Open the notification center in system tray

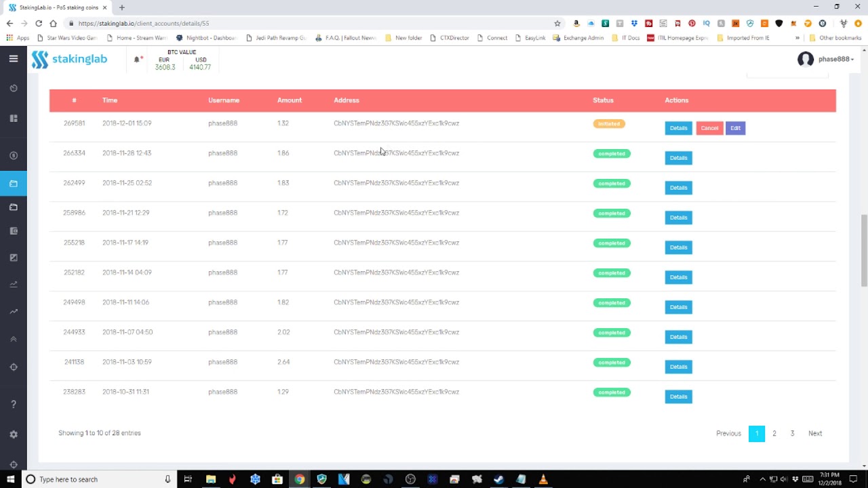pyautogui.click(x=854, y=479)
